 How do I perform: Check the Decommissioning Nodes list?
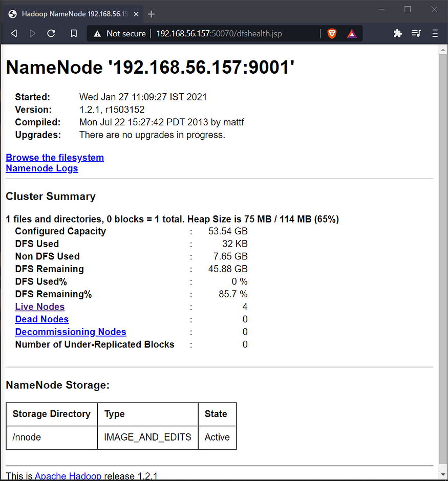coord(70,332)
